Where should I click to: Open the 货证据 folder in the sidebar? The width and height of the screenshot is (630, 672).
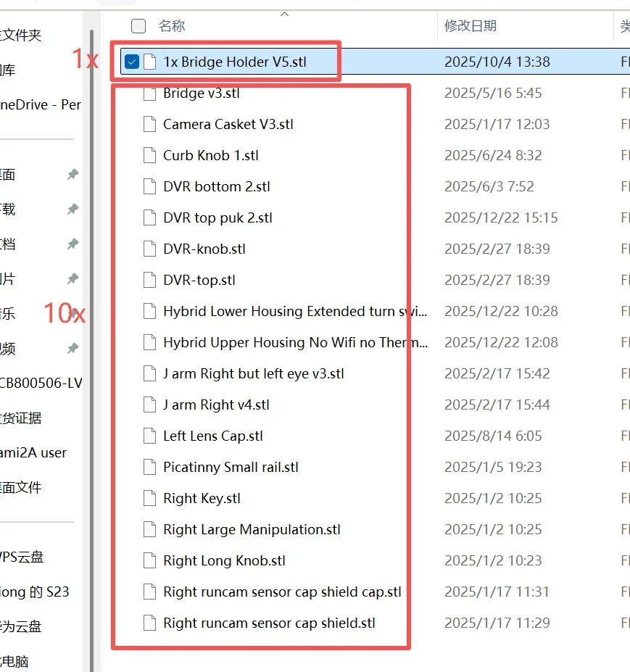click(20, 418)
